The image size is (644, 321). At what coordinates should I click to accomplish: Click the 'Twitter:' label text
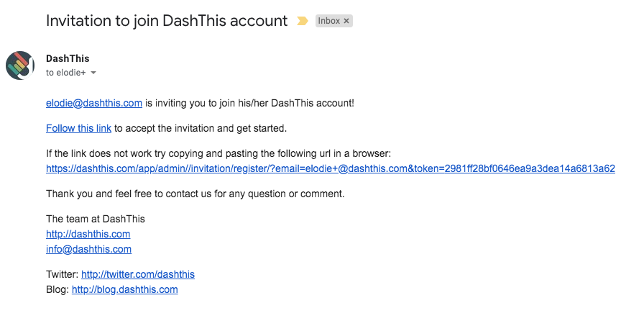63,274
